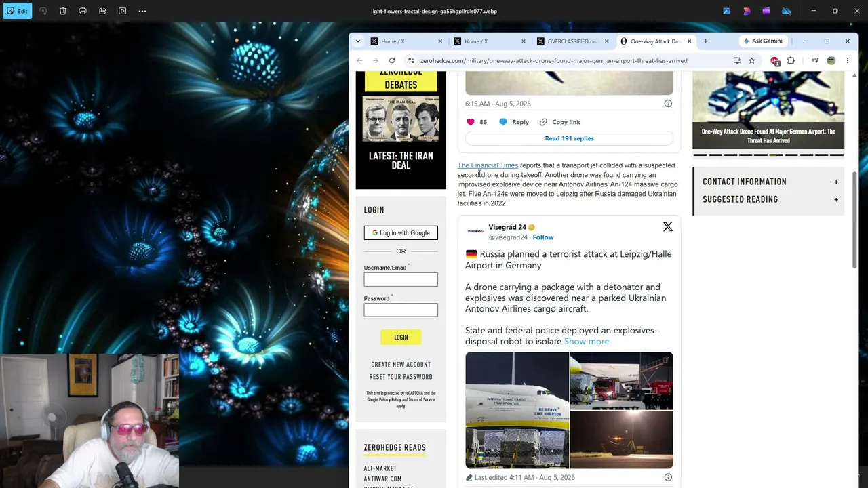Viewport: 868px width, 488px height.
Task: Switch to the OVERCLASSIFIED on X tab
Action: (x=572, y=41)
